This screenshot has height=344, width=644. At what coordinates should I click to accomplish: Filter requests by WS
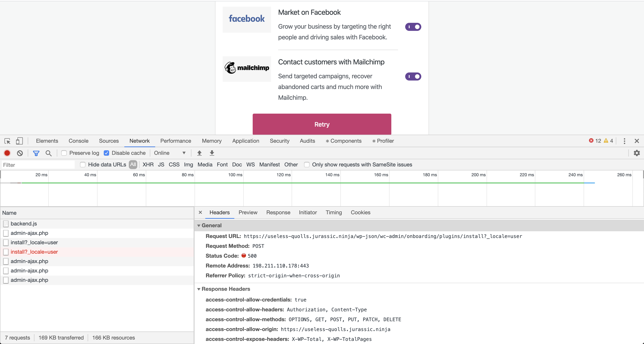pos(250,165)
